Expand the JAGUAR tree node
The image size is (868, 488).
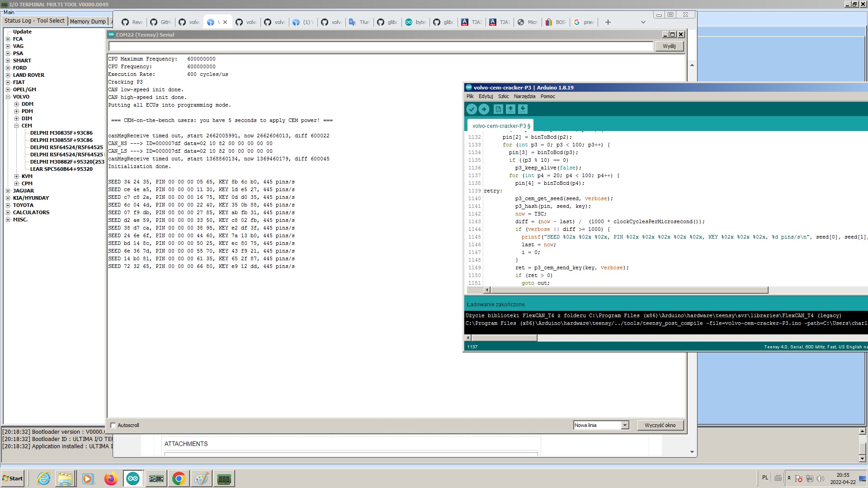click(8, 191)
